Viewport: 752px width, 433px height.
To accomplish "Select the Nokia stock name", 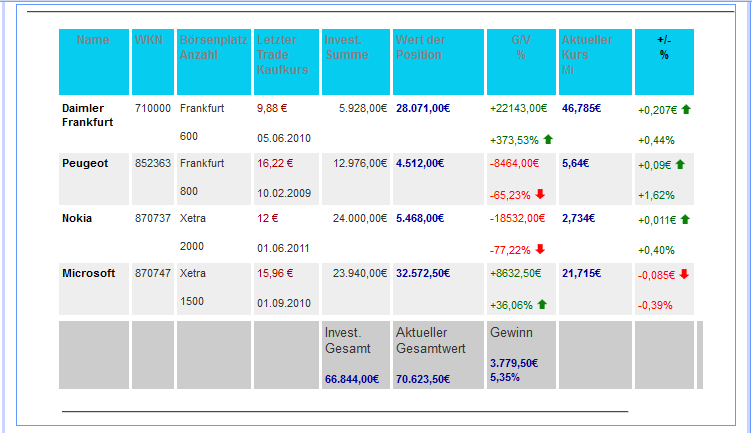I will pos(77,218).
